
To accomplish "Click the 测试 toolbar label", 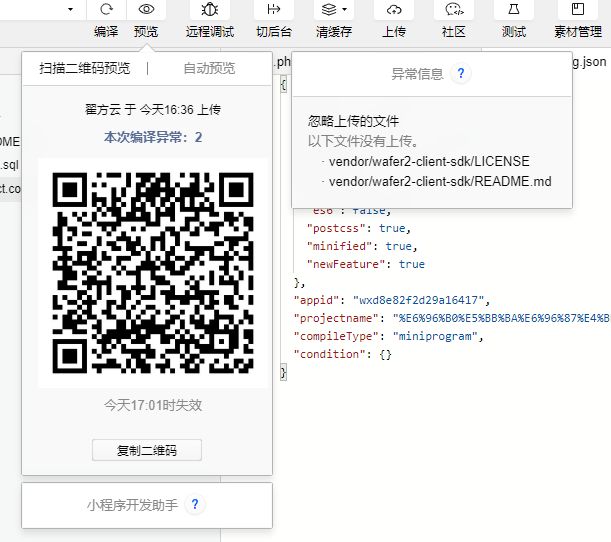I will 514,32.
